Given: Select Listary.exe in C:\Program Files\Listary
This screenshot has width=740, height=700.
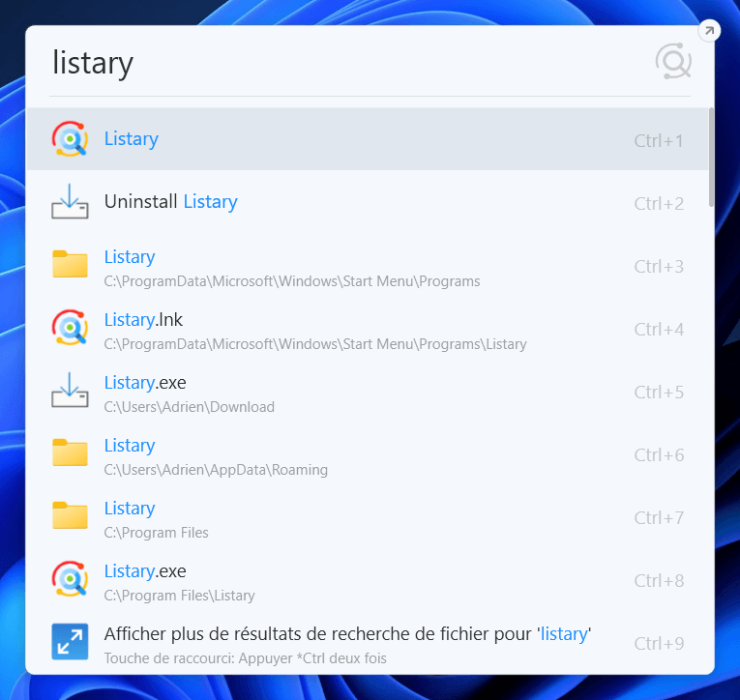Looking at the screenshot, I should tap(368, 579).
